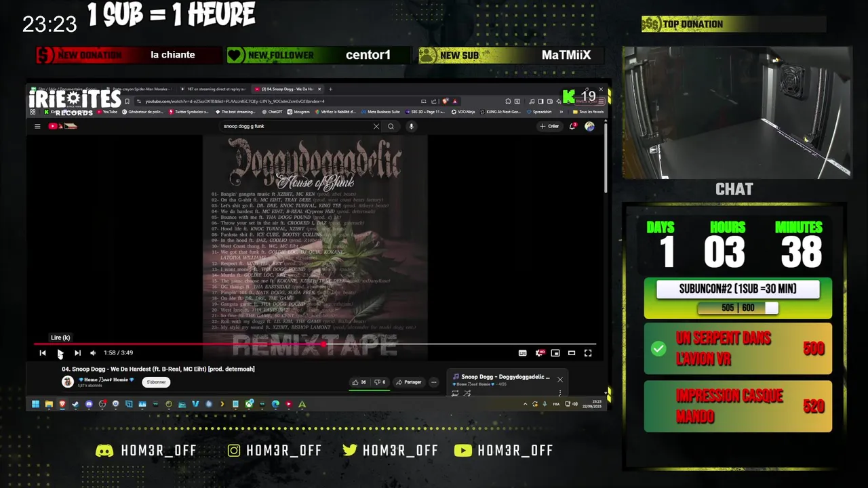This screenshot has width=868, height=488.
Task: Switch to the Porte-crayon Spider-Man tab
Action: 141,89
